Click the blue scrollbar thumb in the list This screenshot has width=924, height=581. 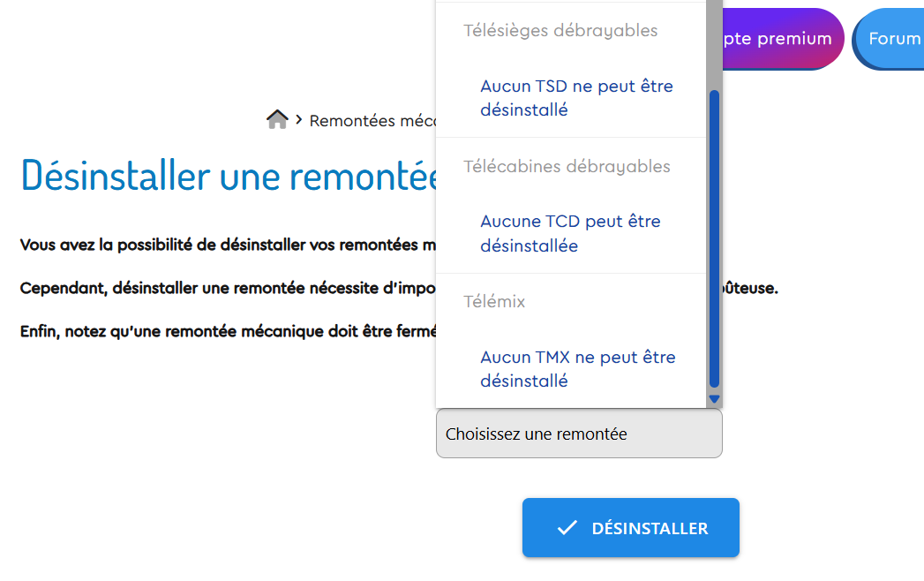715,238
